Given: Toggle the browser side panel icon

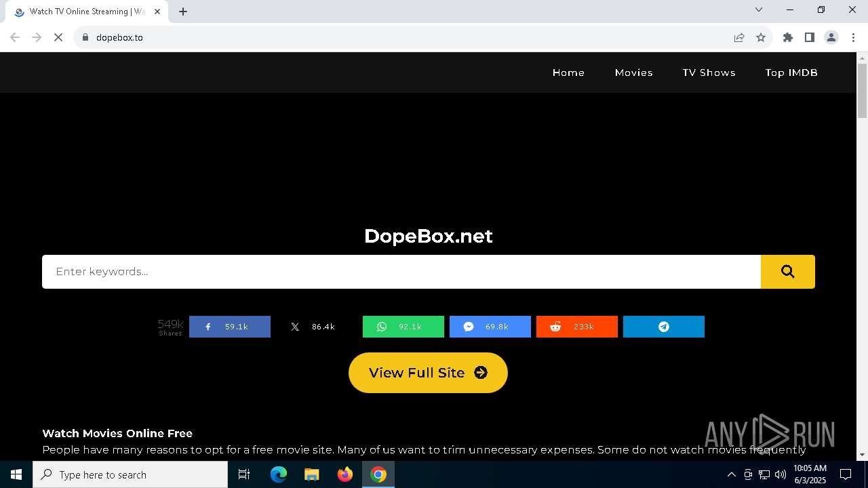Looking at the screenshot, I should 810,37.
